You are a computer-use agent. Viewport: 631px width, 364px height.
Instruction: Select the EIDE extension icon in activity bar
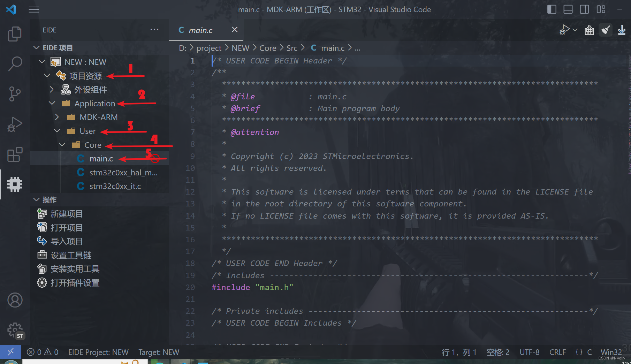pyautogui.click(x=15, y=184)
